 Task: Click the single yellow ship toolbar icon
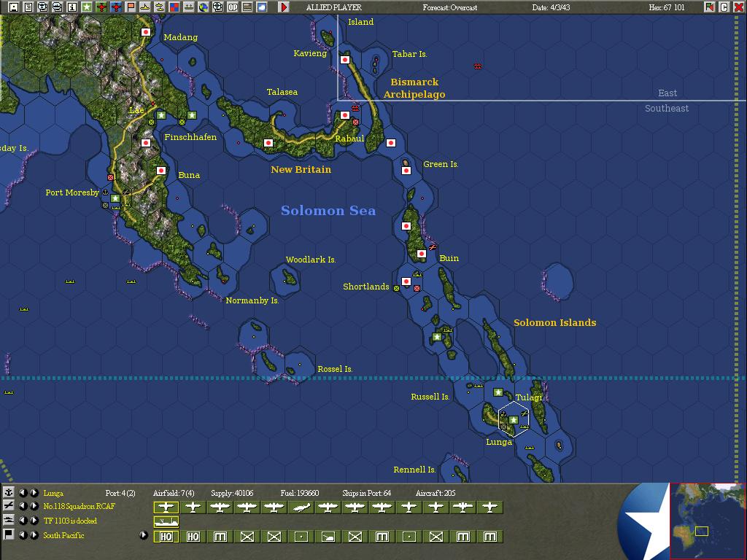pyautogui.click(x=145, y=7)
